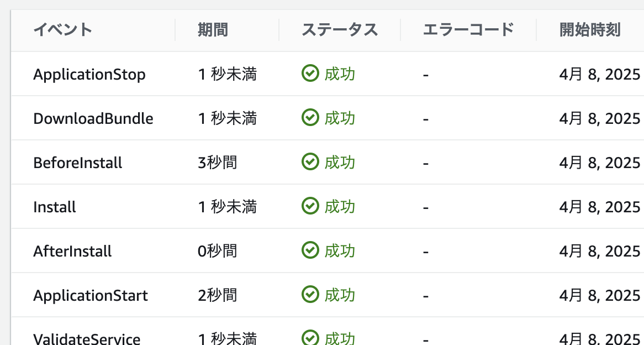Viewport: 644px width, 345px height.
Task: Click the イベント column header
Action: (62, 30)
